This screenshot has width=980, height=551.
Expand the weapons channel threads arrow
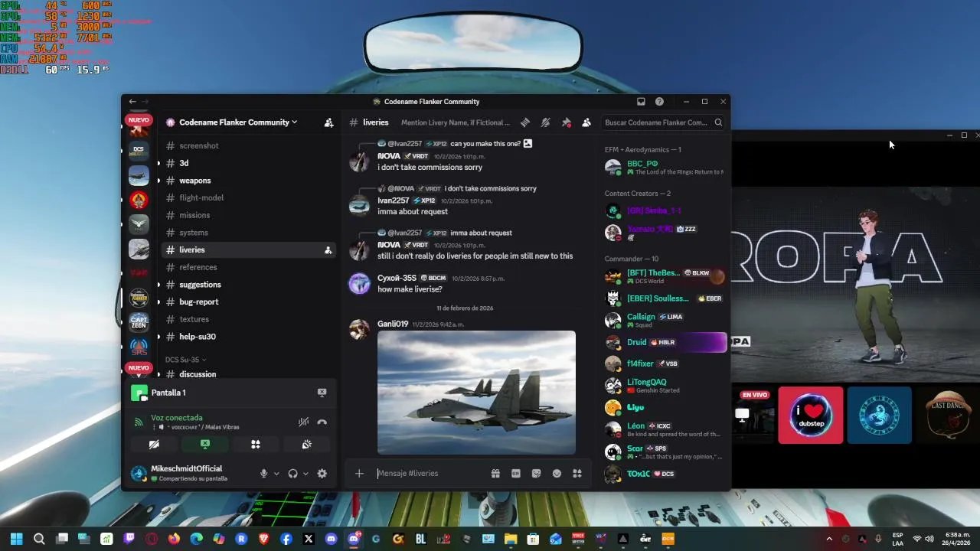[158, 181]
